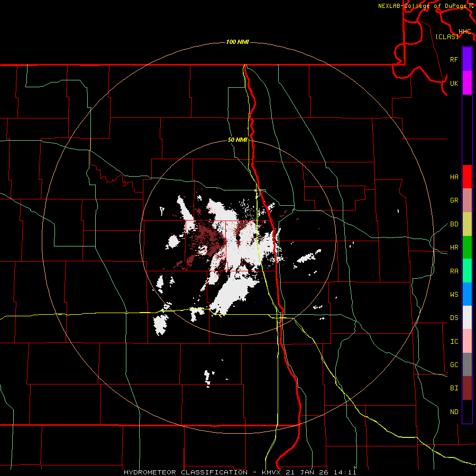The height and width of the screenshot is (476, 476).
Task: Click the WS legend label
Action: (x=454, y=295)
